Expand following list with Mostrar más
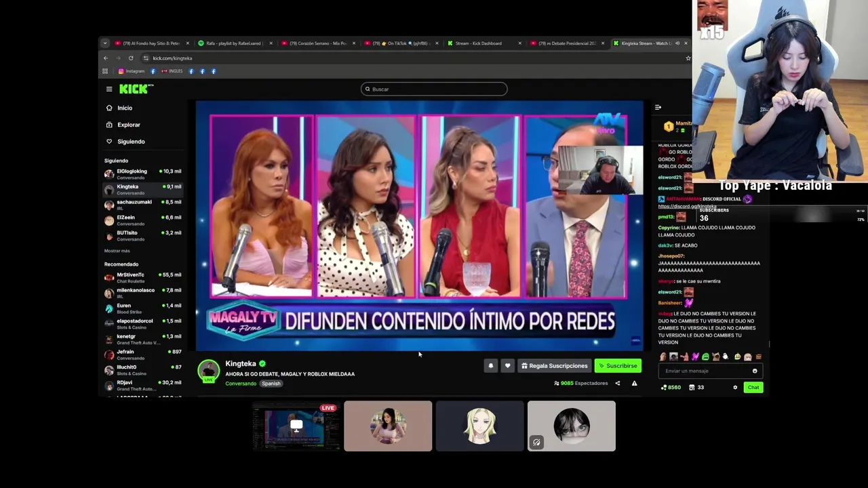Viewport: 868px width, 488px height. 117,251
